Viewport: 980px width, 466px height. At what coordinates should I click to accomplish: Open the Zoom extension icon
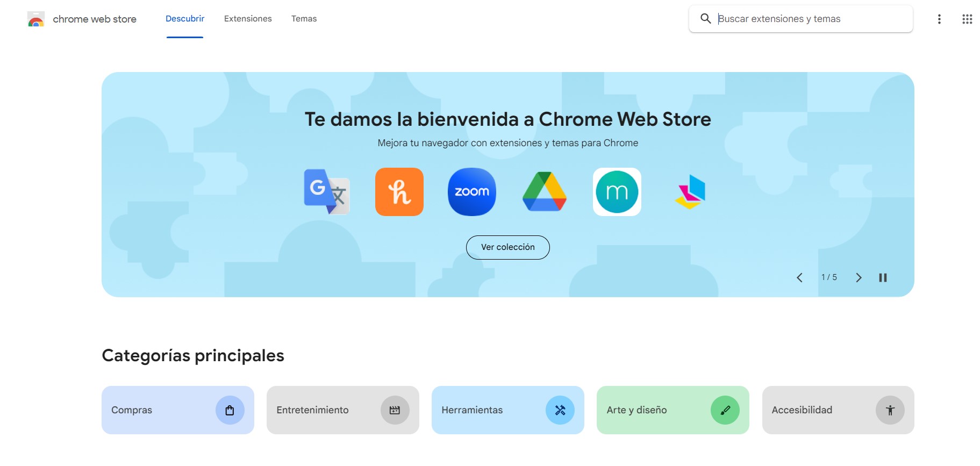pyautogui.click(x=472, y=192)
